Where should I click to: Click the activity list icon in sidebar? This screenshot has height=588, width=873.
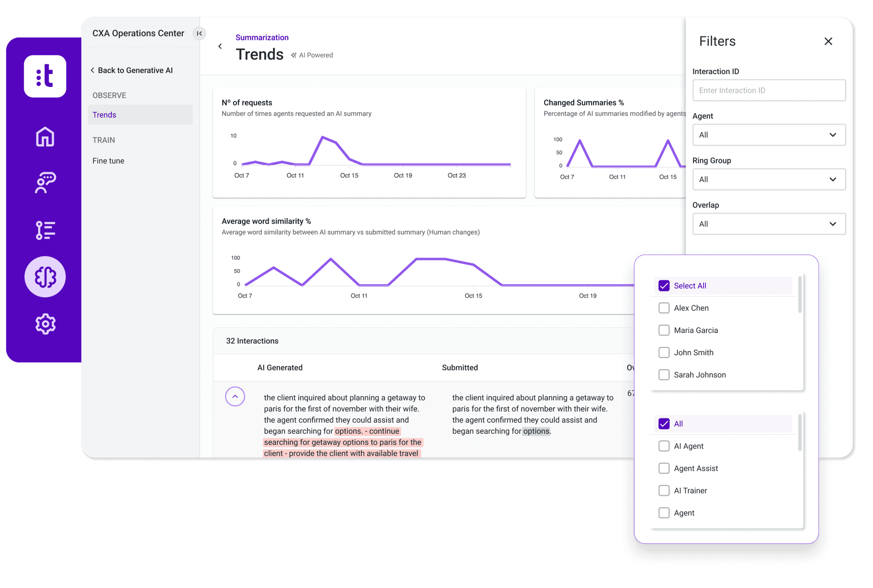[45, 230]
